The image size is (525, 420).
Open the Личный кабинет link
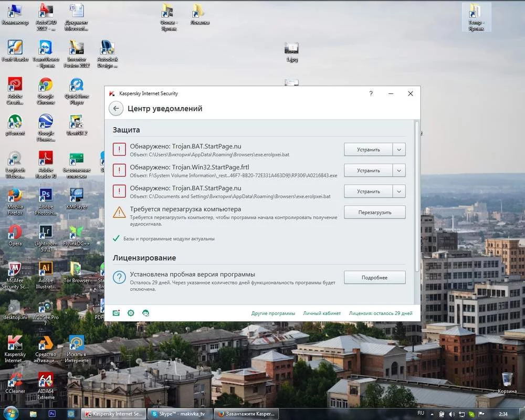point(322,313)
